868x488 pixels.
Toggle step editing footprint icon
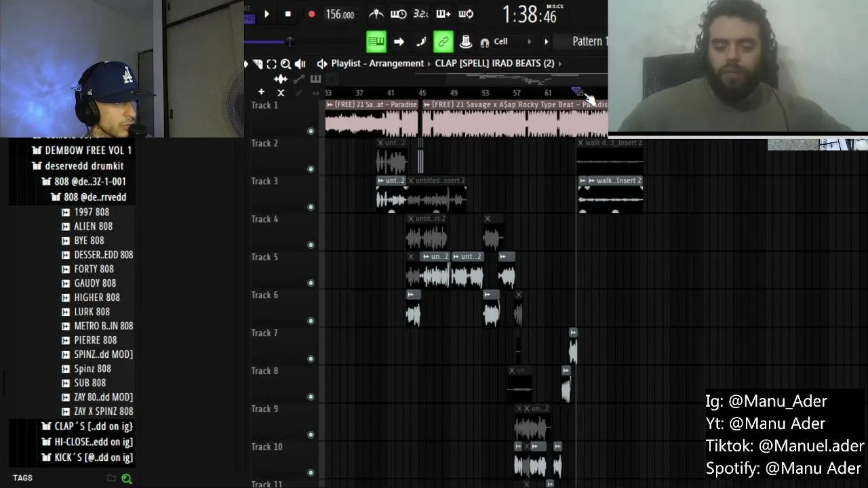pos(421,42)
